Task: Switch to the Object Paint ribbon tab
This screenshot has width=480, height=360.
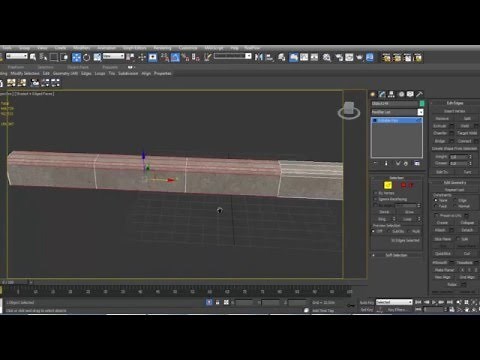Action: click(78, 67)
